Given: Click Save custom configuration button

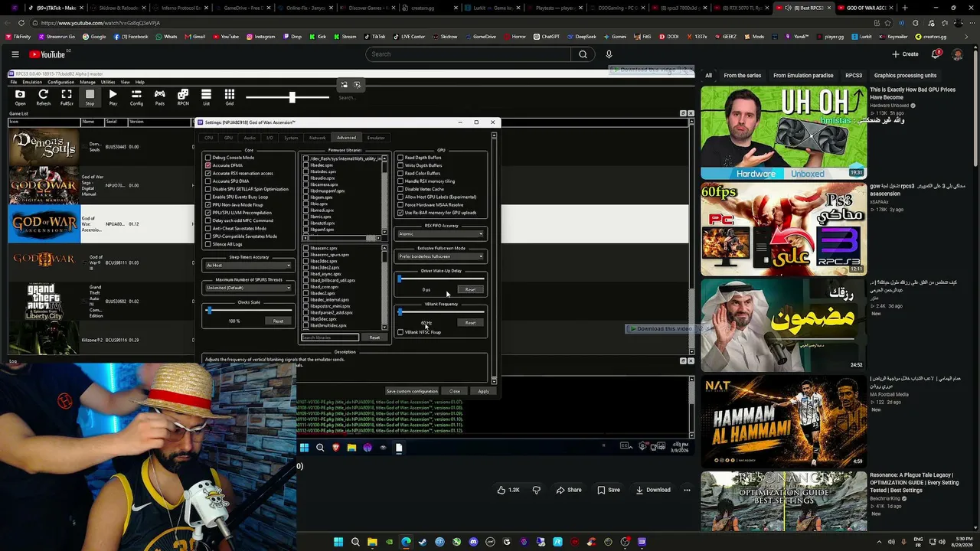Looking at the screenshot, I should point(412,391).
